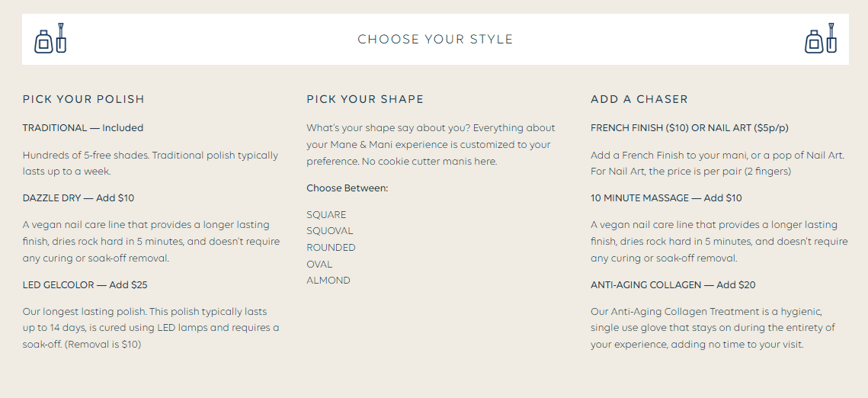868x398 pixels.
Task: Click the Add a Chaser heading
Action: click(x=639, y=99)
